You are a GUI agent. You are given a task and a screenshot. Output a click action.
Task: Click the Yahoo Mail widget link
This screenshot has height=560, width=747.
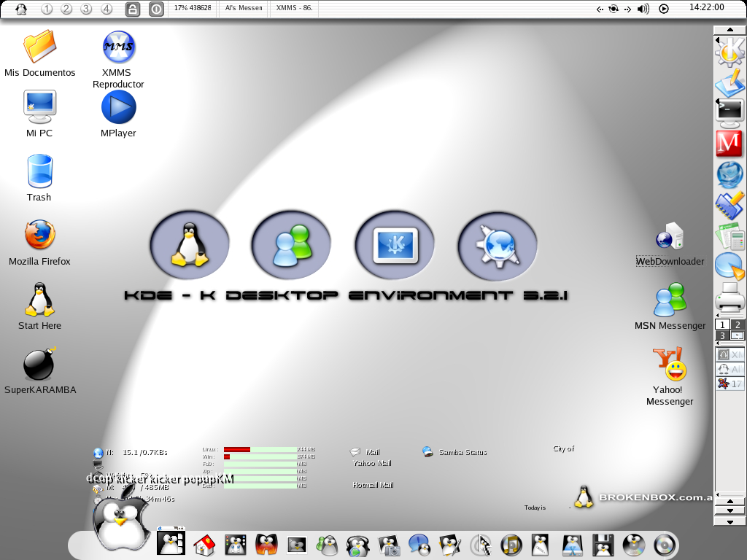point(372,463)
